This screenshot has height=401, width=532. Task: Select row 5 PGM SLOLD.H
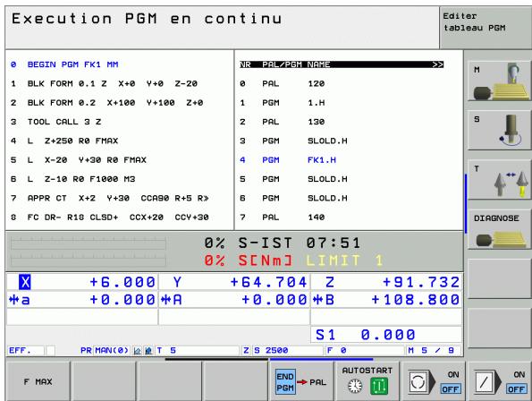click(x=342, y=179)
